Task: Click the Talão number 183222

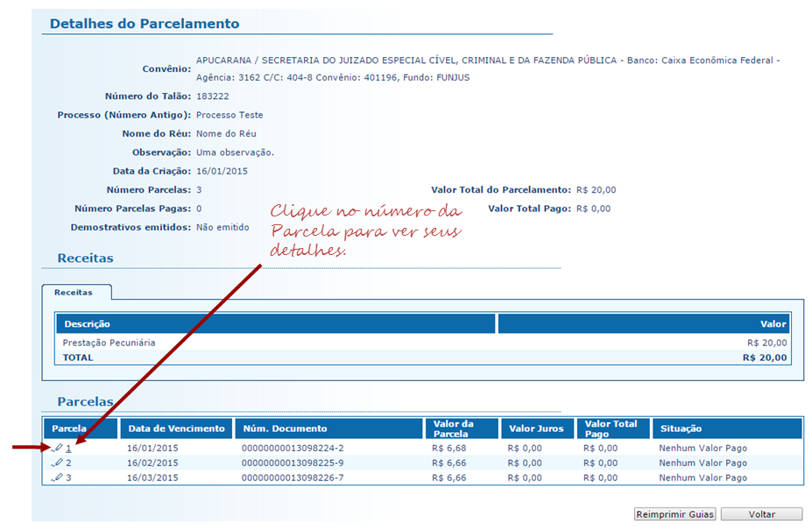Action: click(x=212, y=96)
